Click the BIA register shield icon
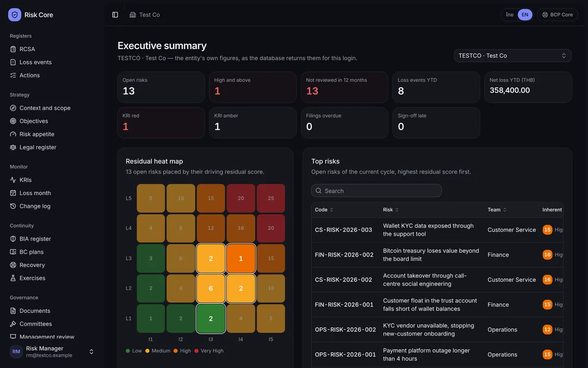The height and width of the screenshot is (368, 588). 13,239
